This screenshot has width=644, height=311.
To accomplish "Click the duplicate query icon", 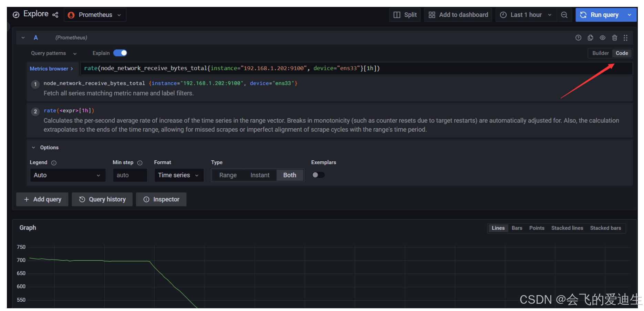I will (x=590, y=38).
